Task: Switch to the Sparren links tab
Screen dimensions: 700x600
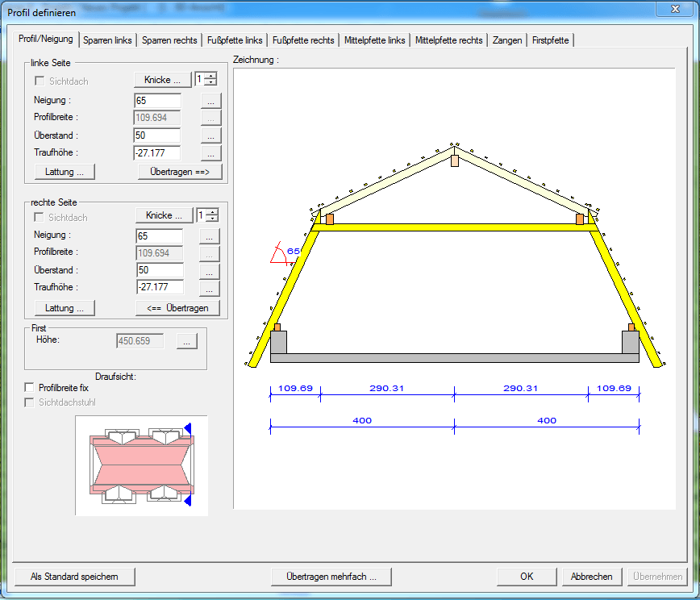Action: pos(107,40)
